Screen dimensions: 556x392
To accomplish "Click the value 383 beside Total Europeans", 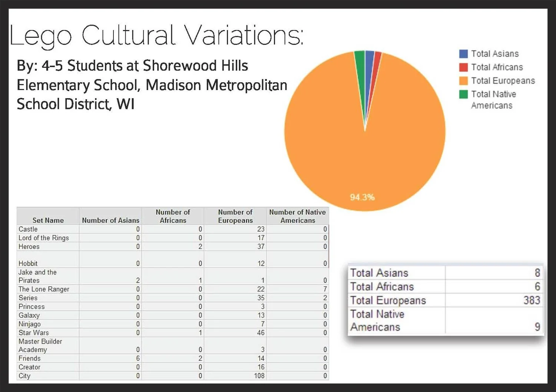I will click(x=532, y=300).
